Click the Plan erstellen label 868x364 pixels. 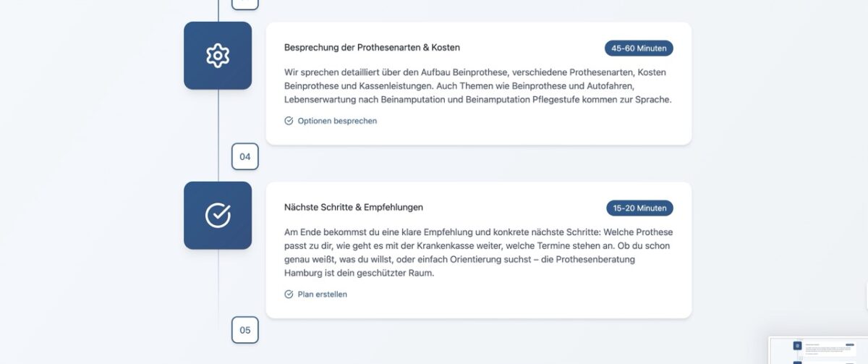pyautogui.click(x=322, y=295)
